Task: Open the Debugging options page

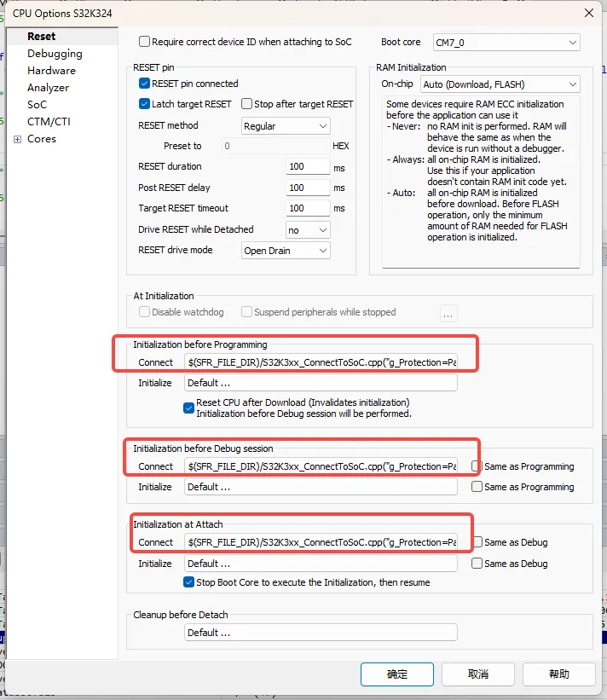Action: (55, 54)
